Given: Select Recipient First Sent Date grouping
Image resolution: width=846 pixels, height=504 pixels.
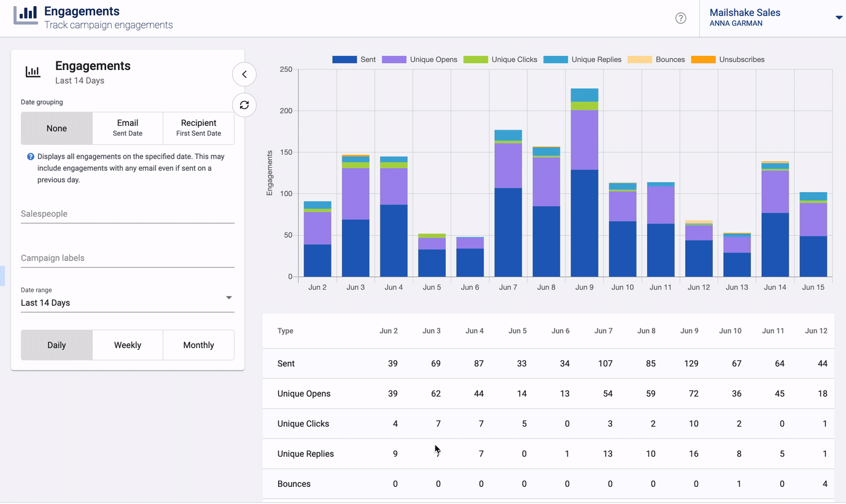Looking at the screenshot, I should click(x=198, y=128).
